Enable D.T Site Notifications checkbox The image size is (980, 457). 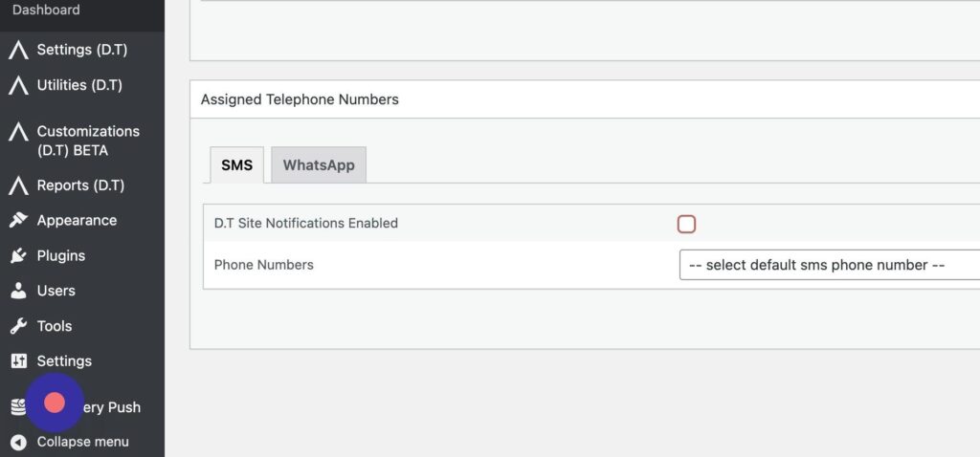686,224
